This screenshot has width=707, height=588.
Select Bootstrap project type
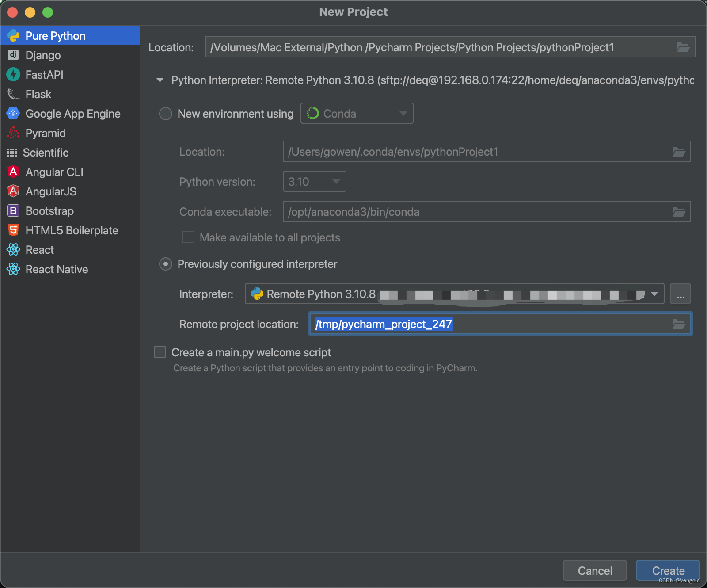pyautogui.click(x=70, y=210)
